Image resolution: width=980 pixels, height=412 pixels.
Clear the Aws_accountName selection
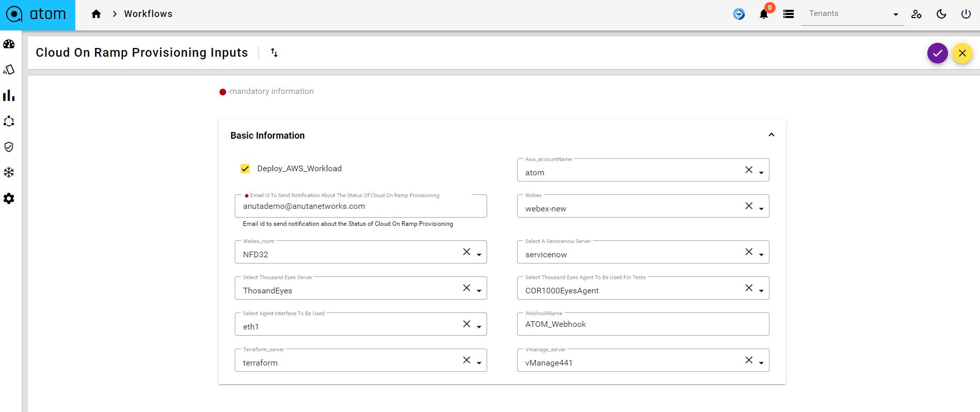tap(749, 170)
